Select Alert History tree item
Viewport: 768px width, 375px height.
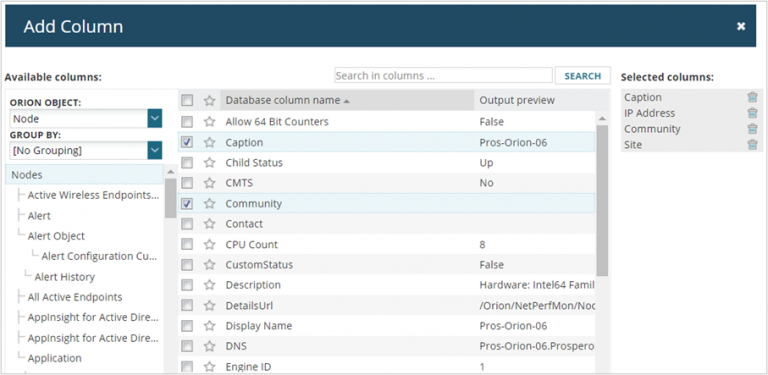[x=65, y=277]
